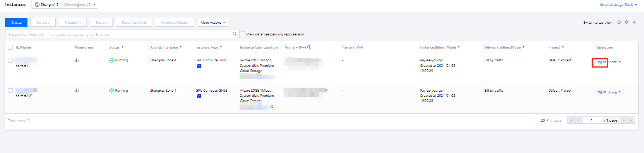Viewport: 644px width, 153px height.
Task: Open the Shanghai 2 region selector
Action: coord(65,4)
